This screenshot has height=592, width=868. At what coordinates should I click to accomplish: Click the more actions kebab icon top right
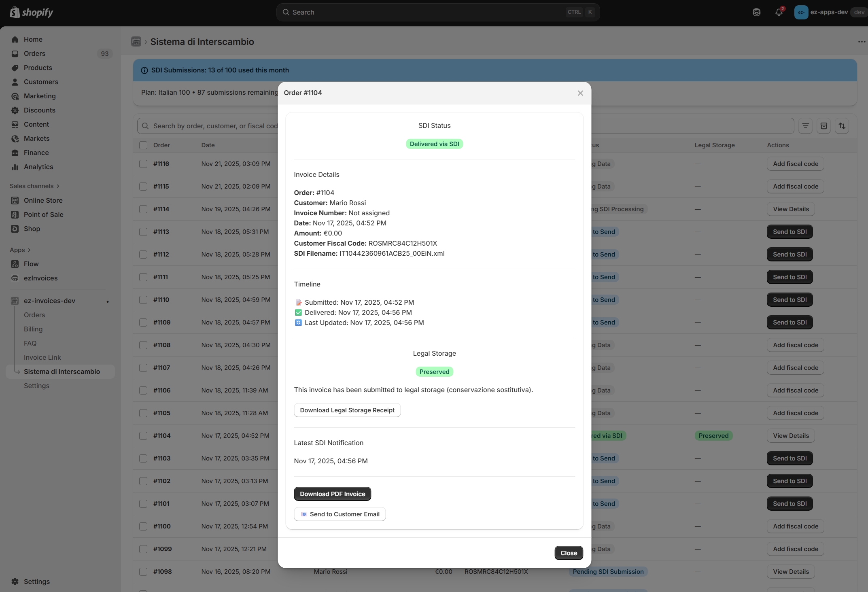coord(861,42)
